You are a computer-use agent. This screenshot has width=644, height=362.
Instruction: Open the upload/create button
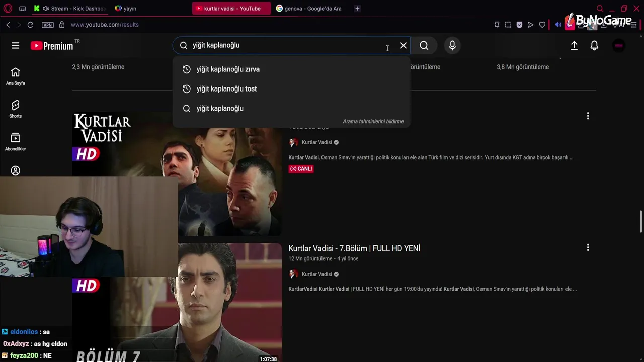click(x=574, y=46)
